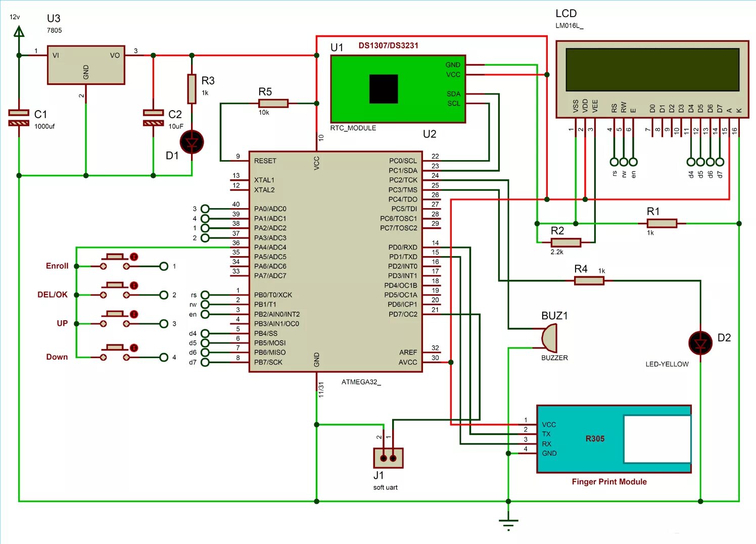
Task: Click the AREF pin label
Action: tap(408, 353)
